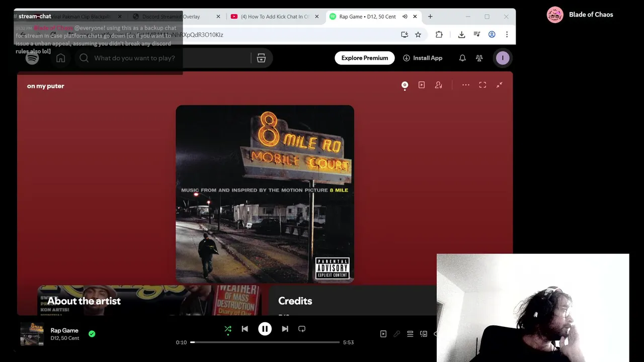This screenshot has height=362, width=644.
Task: Open lyrics with the microphone icon
Action: point(396,334)
